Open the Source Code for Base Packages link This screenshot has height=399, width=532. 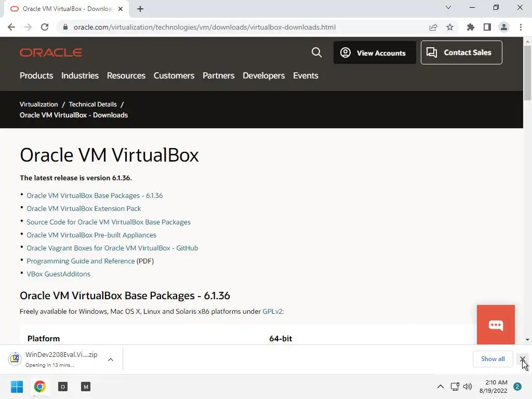tap(109, 222)
